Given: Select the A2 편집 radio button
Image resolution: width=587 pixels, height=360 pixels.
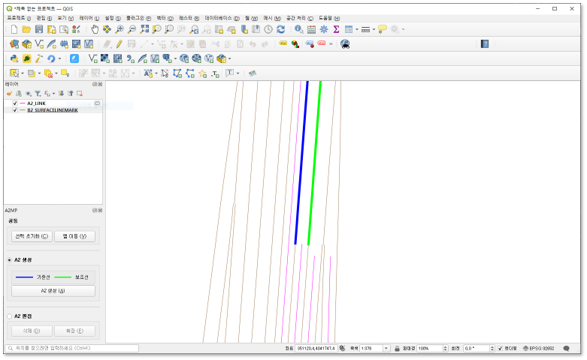Looking at the screenshot, I should (10, 316).
